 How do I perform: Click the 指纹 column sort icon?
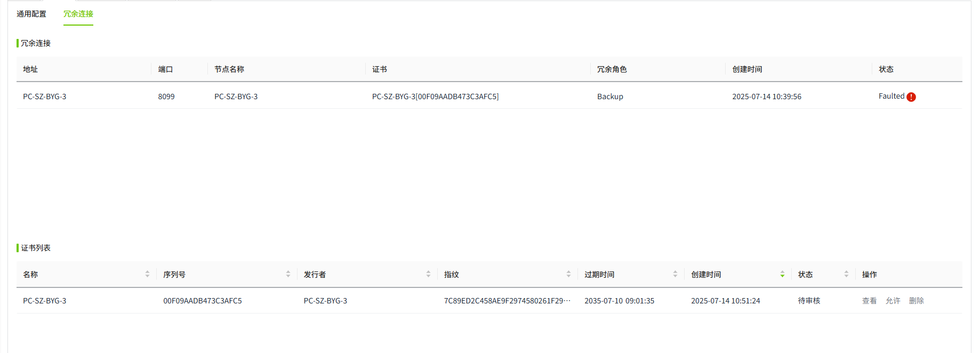coord(568,274)
